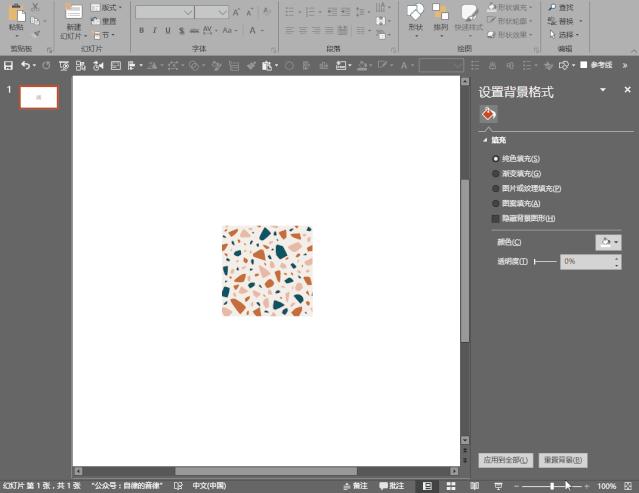Open the Layout (版式) dropdown
639x493 pixels.
coord(106,7)
